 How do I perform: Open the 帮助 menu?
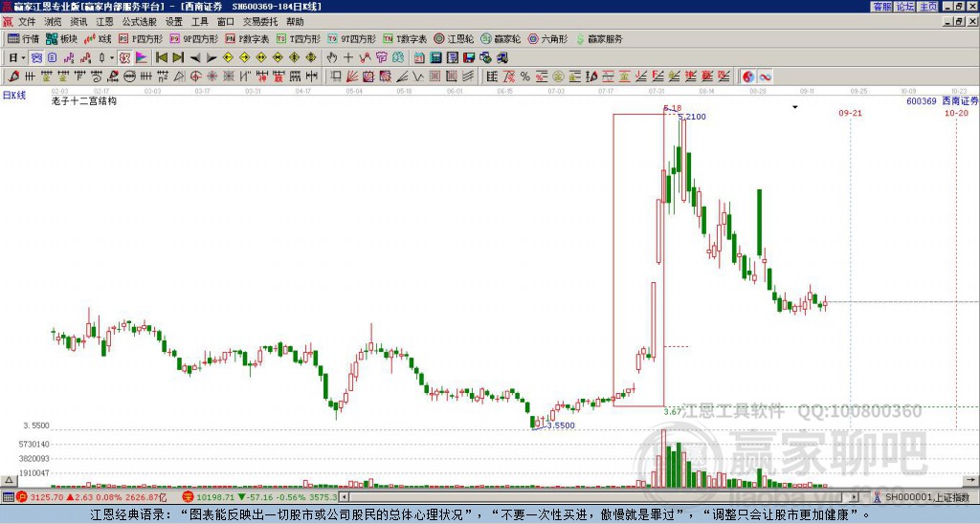tap(295, 22)
